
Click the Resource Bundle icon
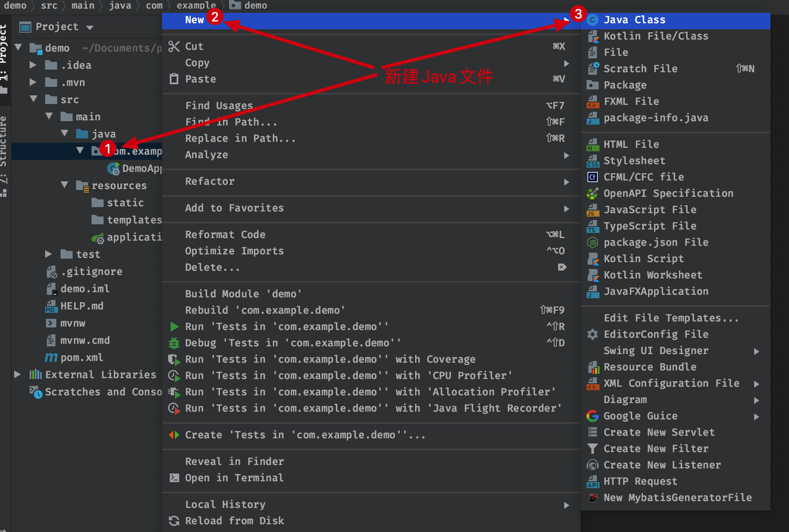593,367
